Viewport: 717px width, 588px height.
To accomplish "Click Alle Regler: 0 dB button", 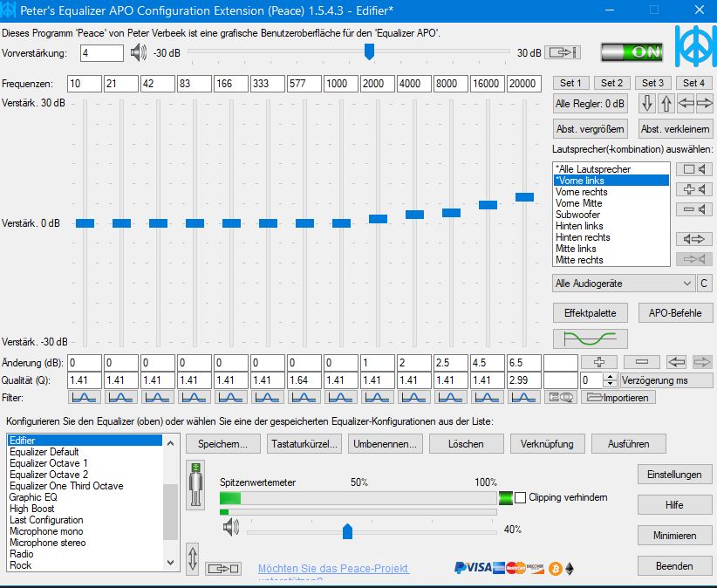I will coord(590,104).
